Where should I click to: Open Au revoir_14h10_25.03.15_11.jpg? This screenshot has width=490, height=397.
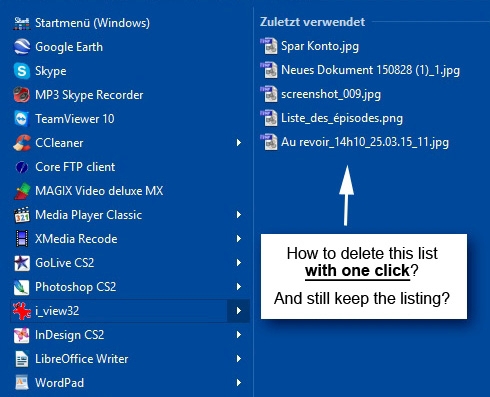365,142
